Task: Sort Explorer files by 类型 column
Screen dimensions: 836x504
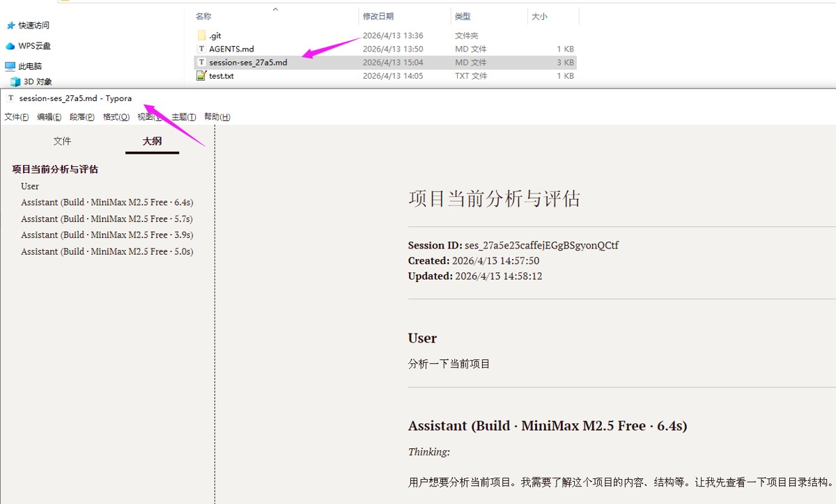Action: [463, 16]
